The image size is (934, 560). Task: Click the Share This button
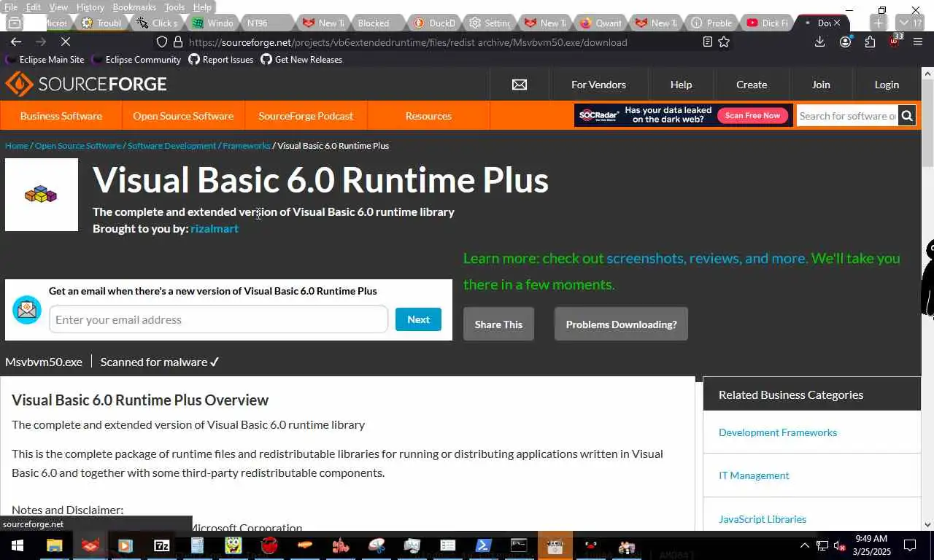point(498,324)
